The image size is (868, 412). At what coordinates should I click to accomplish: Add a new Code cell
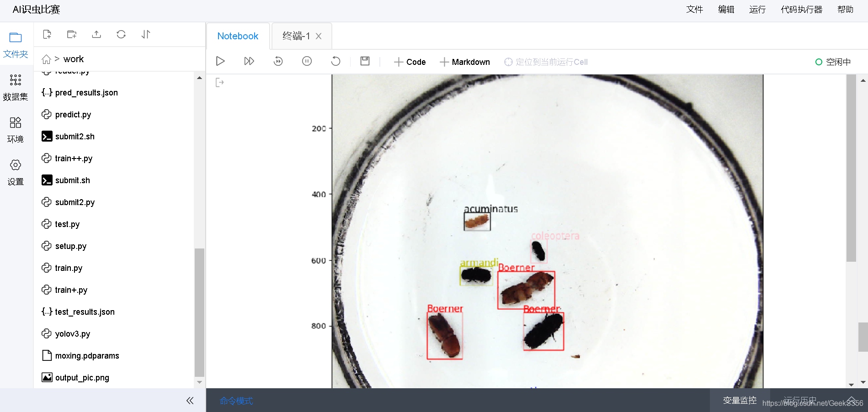(410, 62)
